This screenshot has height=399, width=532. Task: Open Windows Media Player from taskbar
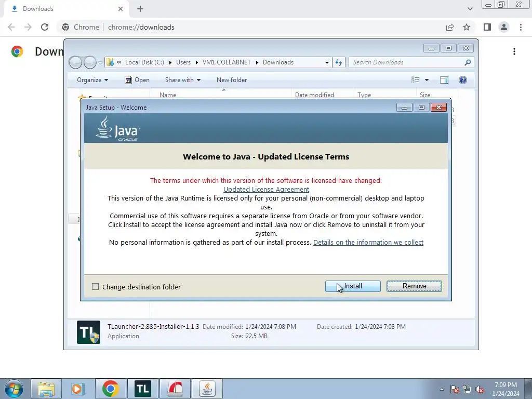coord(77,389)
